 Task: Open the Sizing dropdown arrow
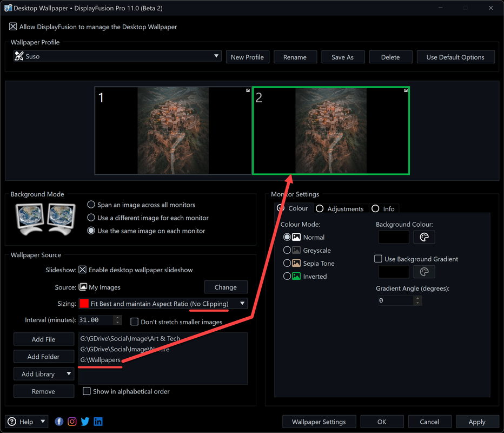click(x=242, y=303)
